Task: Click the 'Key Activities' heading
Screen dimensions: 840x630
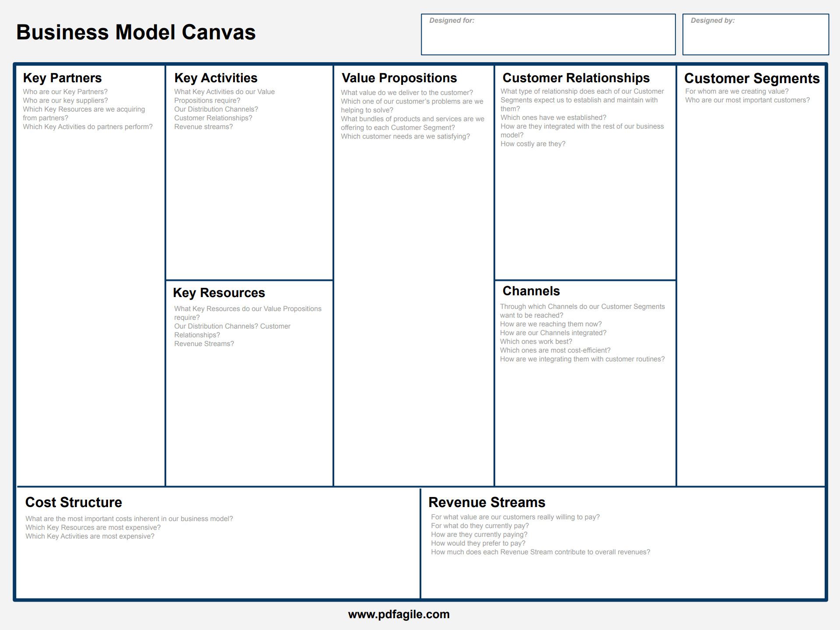Action: (216, 78)
